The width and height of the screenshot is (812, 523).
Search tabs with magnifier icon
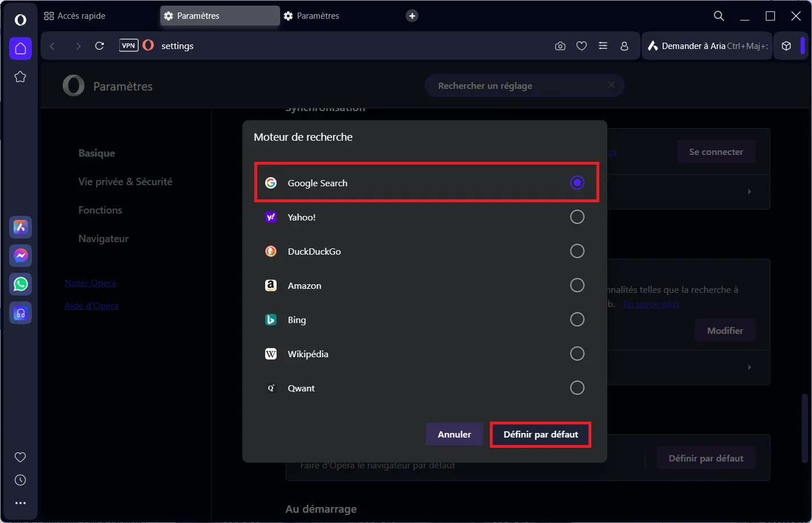click(719, 16)
